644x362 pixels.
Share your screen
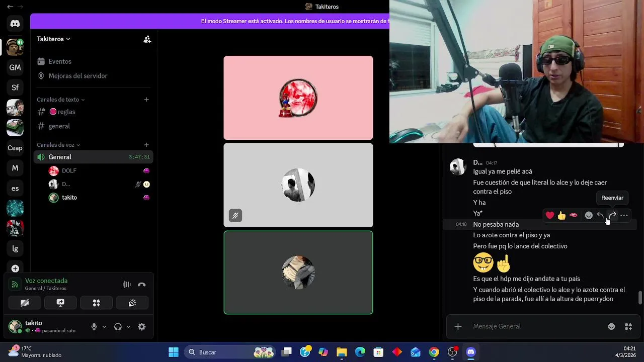(60, 303)
